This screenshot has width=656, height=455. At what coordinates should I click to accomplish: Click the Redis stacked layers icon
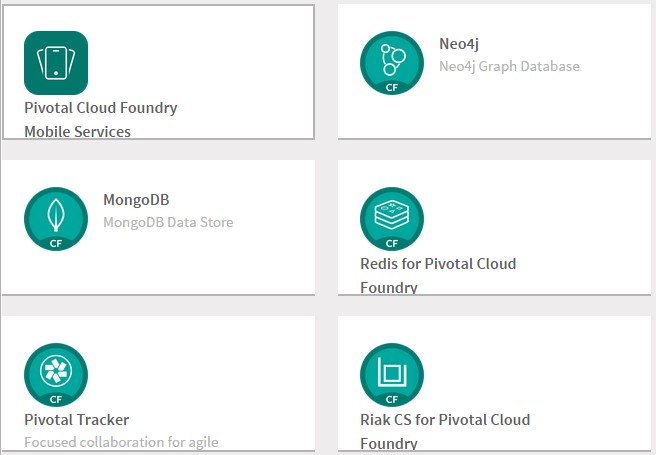point(392,219)
